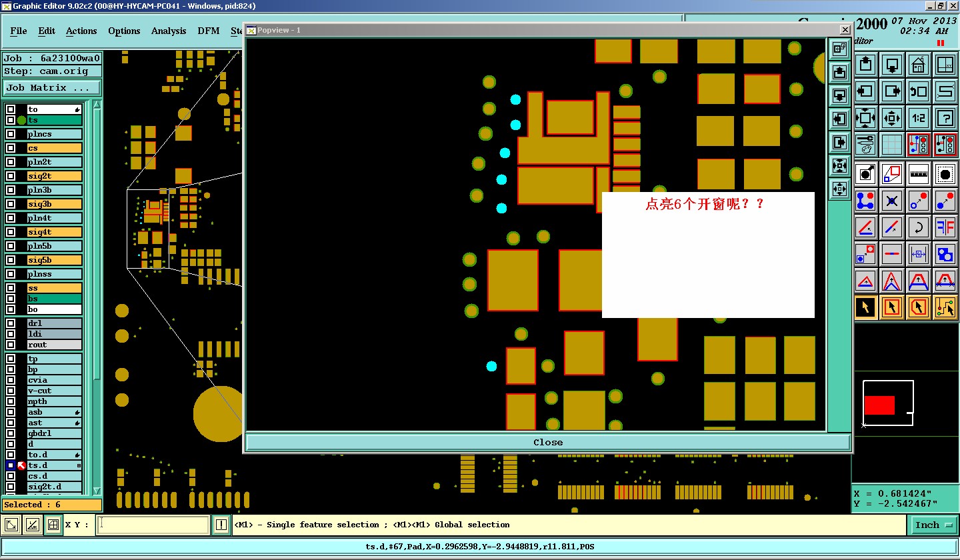Click the Close button in Popview

tap(548, 442)
